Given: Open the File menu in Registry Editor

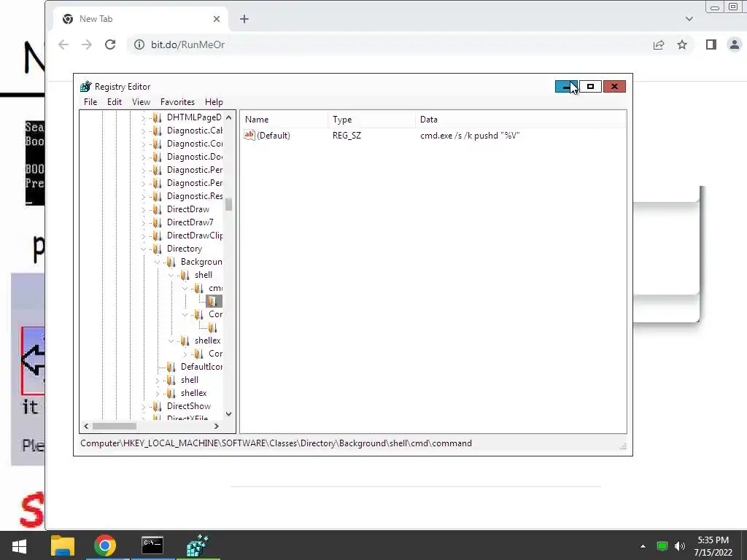Looking at the screenshot, I should 90,102.
